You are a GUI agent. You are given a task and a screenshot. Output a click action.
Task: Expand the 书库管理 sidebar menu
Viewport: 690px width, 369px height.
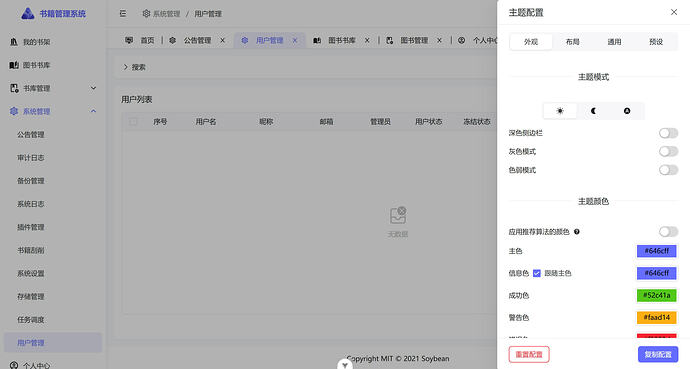pyautogui.click(x=53, y=88)
